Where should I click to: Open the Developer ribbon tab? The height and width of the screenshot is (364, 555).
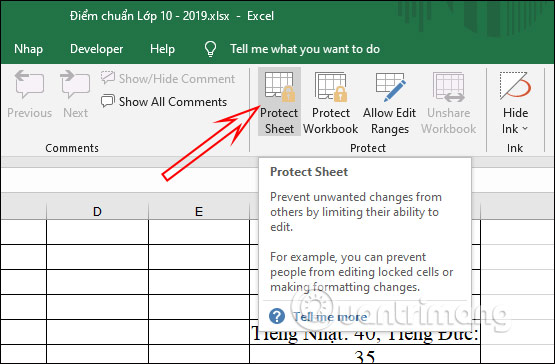(x=97, y=49)
